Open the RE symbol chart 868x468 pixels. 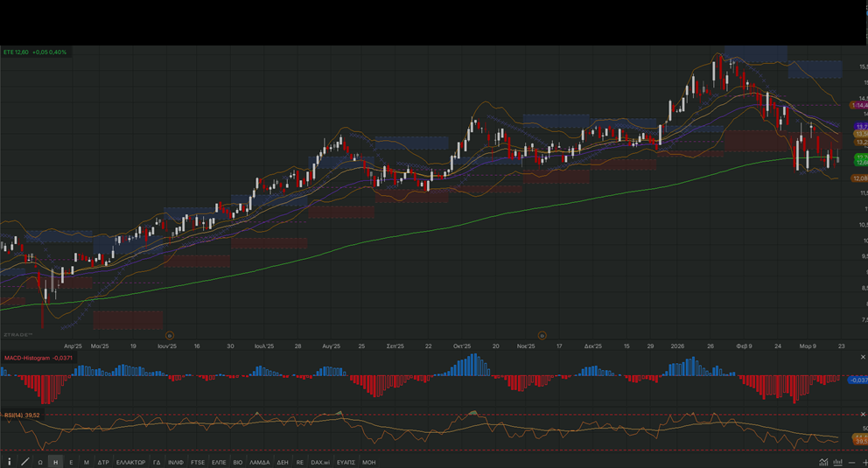[299, 462]
